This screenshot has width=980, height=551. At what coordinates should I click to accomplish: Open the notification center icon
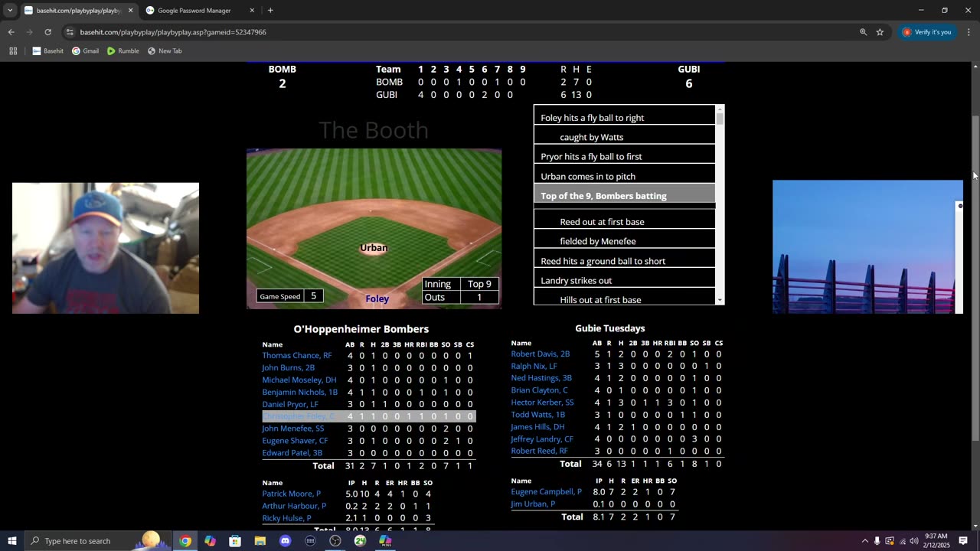(963, 541)
